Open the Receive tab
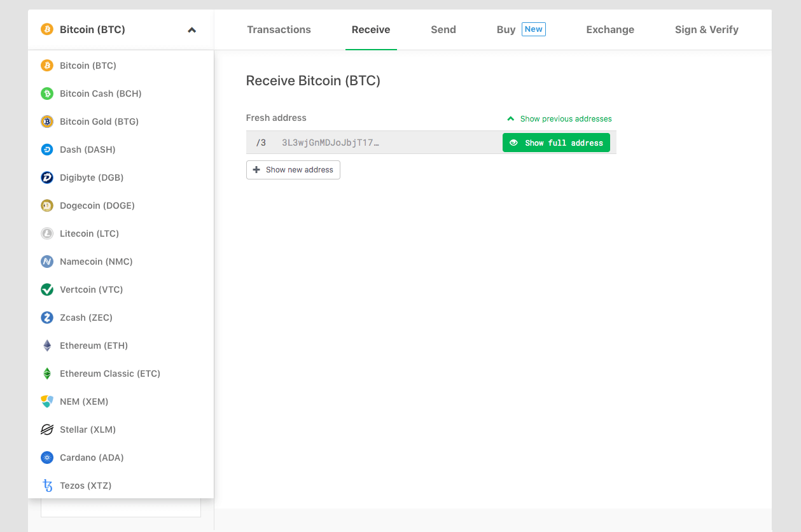801x532 pixels. (371, 29)
